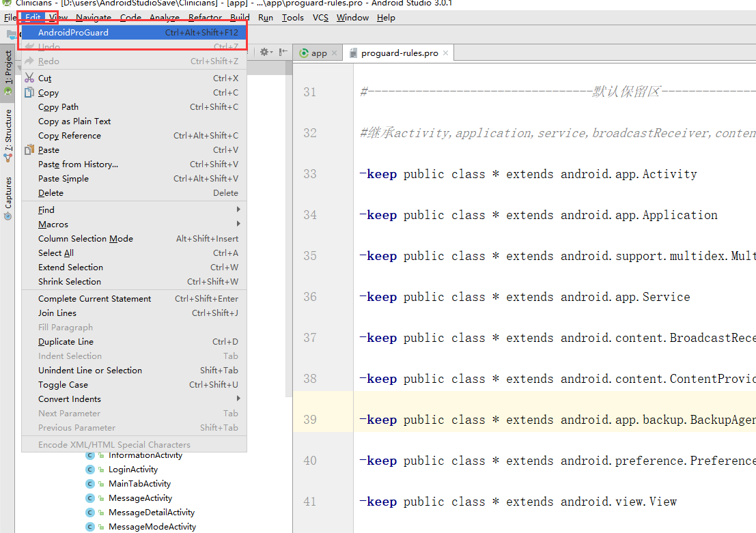The image size is (756, 533).
Task: Click the Paste clipboard icon
Action: coord(29,149)
